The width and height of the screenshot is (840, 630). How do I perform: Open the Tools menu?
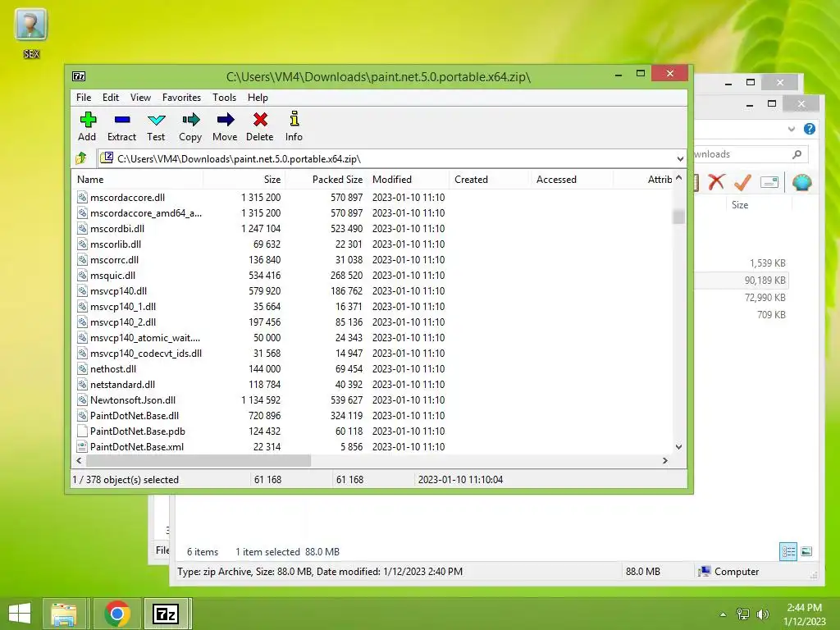[x=224, y=98]
